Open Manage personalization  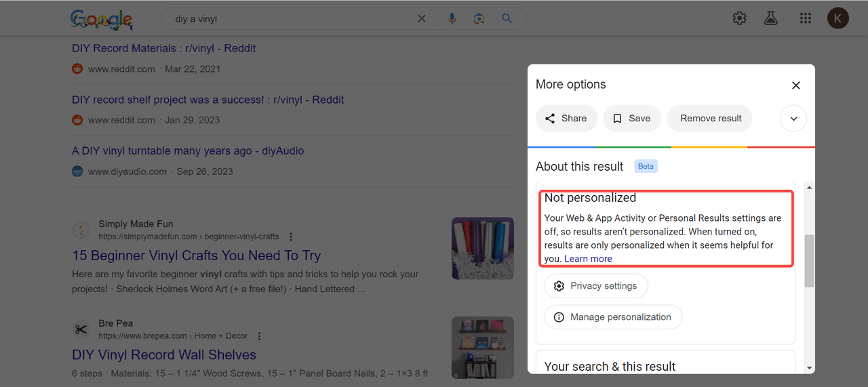coord(613,317)
